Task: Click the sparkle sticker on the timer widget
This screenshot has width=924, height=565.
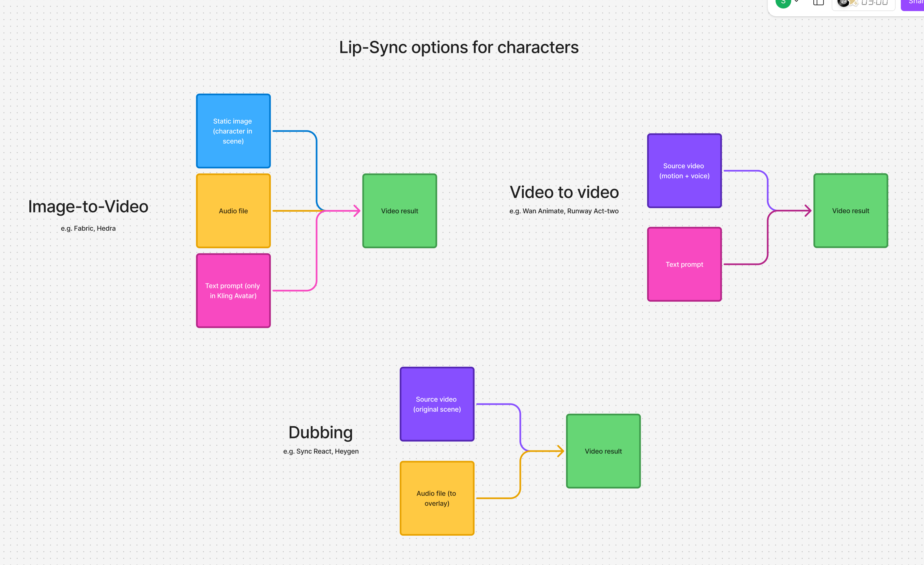Action: point(854,2)
